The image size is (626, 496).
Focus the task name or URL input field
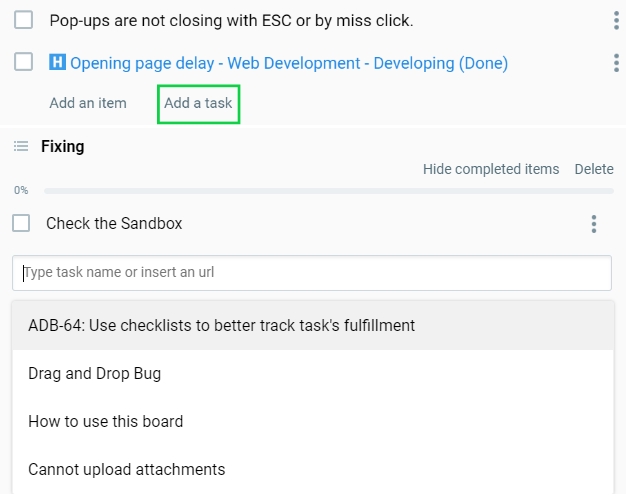[x=312, y=272]
